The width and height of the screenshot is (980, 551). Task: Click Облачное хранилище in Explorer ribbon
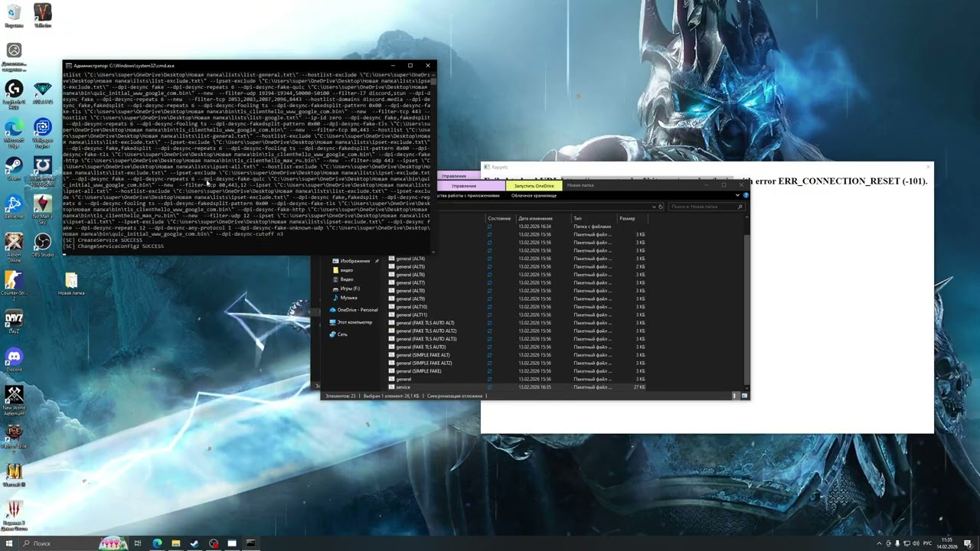[534, 195]
